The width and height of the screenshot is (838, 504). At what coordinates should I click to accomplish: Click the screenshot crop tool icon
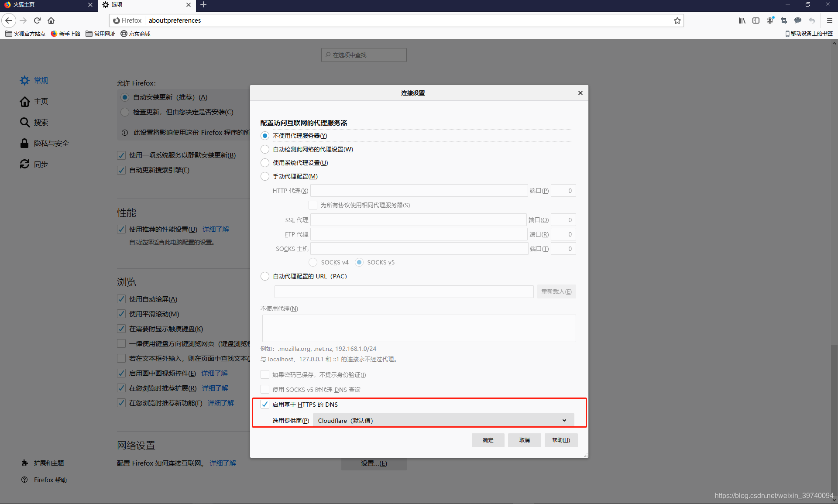coord(784,21)
